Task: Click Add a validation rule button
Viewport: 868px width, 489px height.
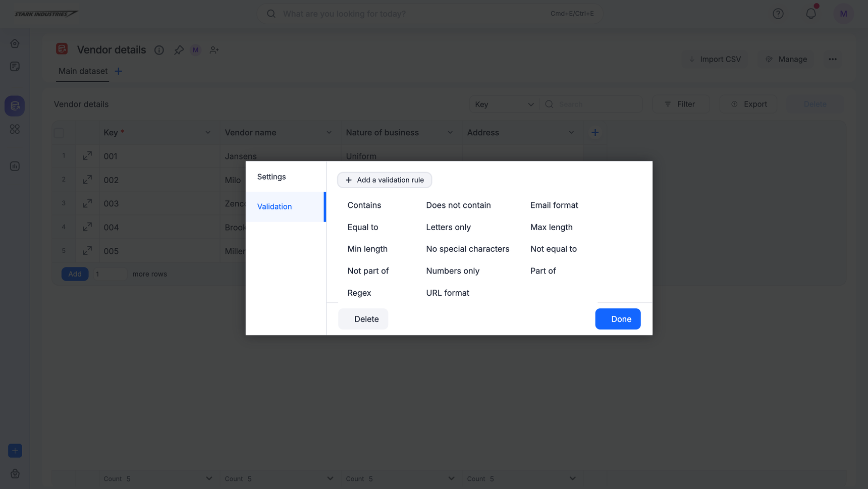Action: point(385,180)
